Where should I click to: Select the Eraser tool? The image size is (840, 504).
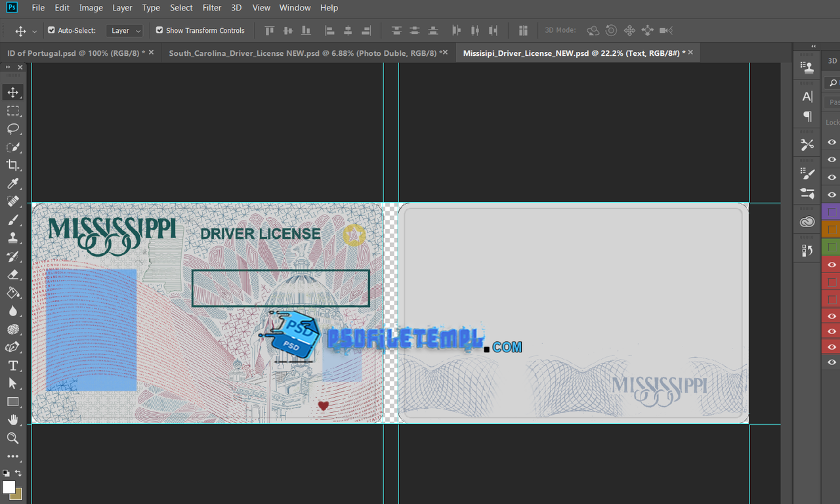point(13,274)
